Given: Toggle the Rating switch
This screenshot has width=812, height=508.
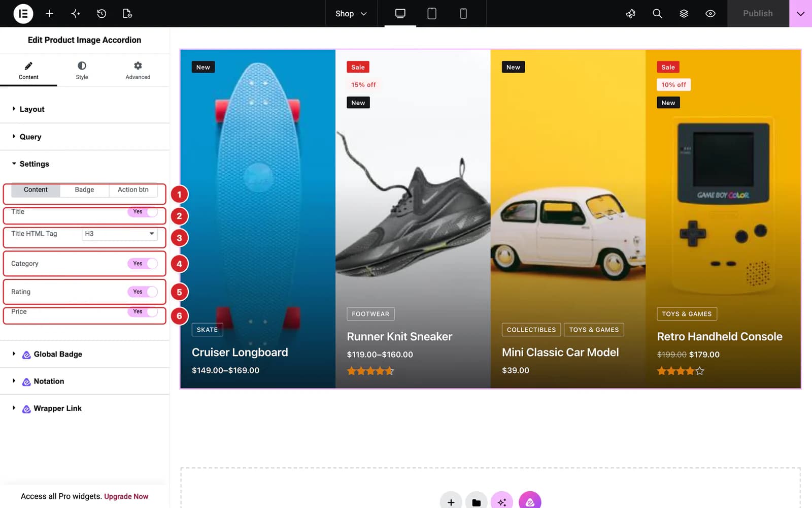Looking at the screenshot, I should click(143, 292).
